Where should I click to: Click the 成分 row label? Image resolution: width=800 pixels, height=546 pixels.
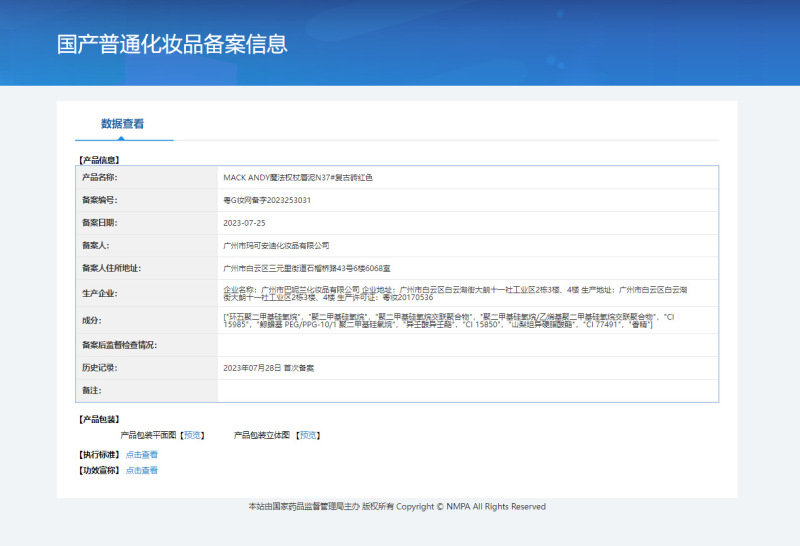91,320
